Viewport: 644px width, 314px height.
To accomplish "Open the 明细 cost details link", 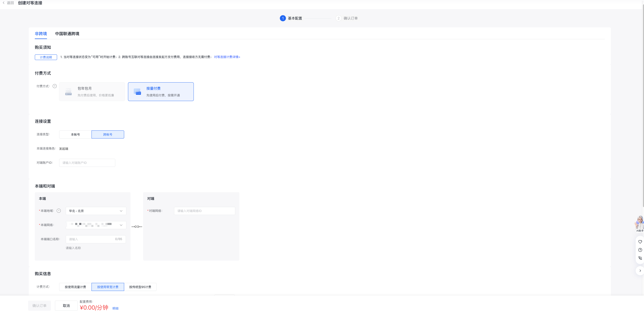I will (x=116, y=309).
